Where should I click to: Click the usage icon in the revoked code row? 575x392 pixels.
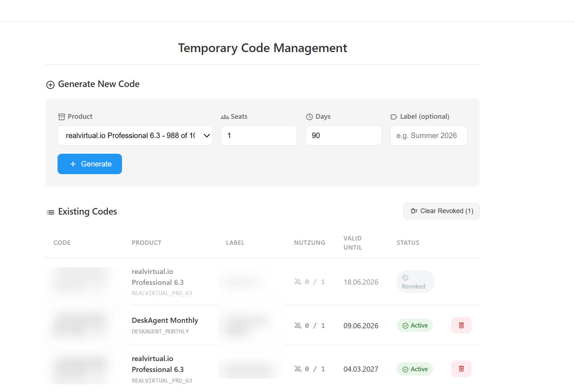(298, 282)
